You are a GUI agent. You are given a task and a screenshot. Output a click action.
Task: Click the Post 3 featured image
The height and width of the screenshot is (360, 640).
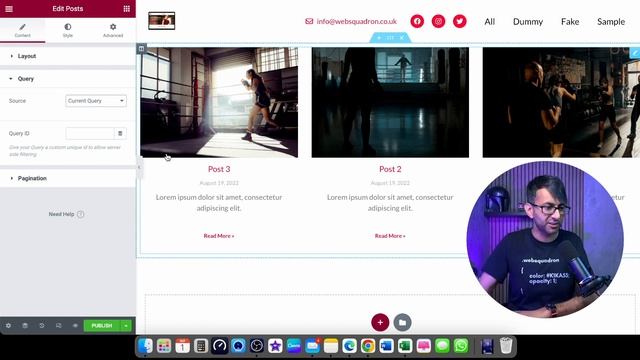point(219,102)
